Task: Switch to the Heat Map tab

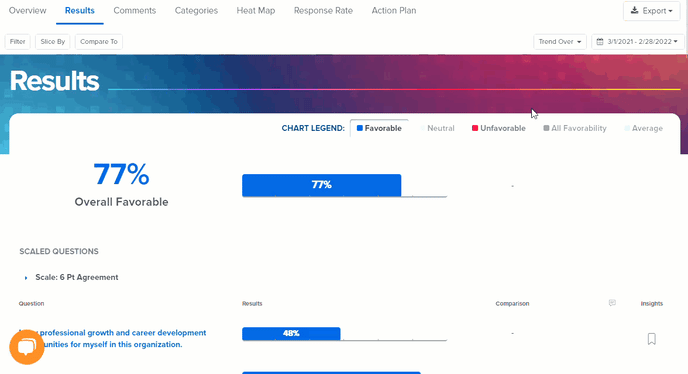Action: (x=256, y=11)
